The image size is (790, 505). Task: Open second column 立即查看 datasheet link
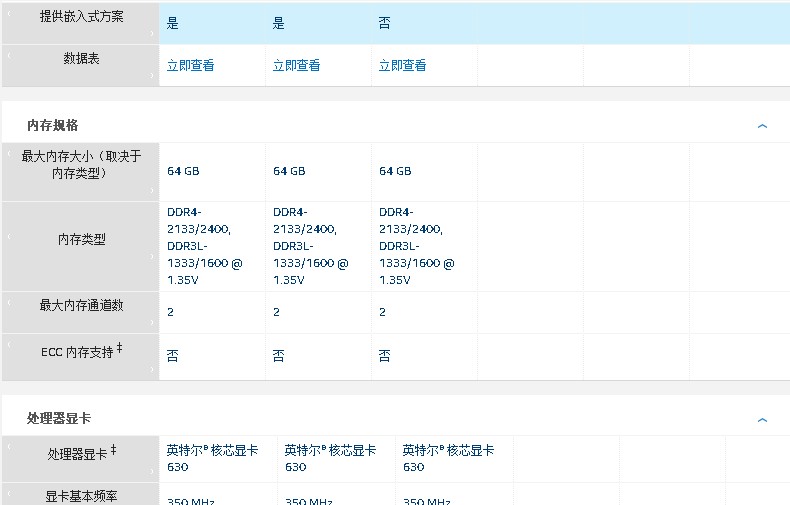click(x=296, y=65)
